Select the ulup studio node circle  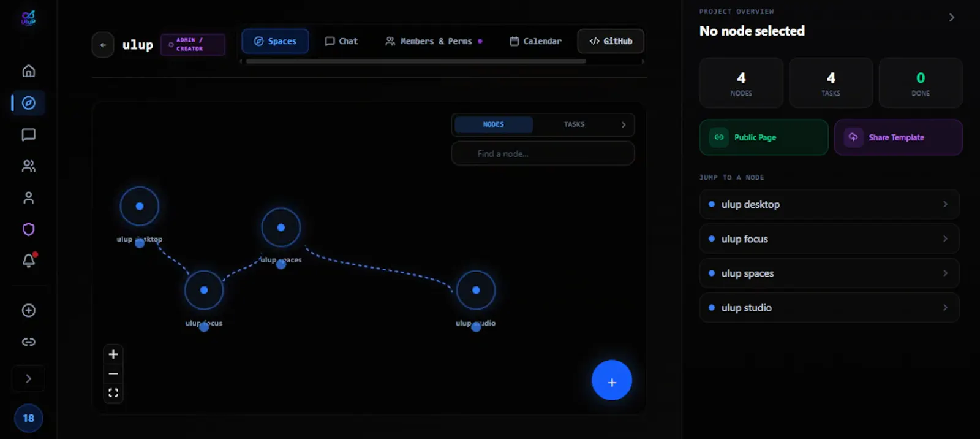click(476, 290)
